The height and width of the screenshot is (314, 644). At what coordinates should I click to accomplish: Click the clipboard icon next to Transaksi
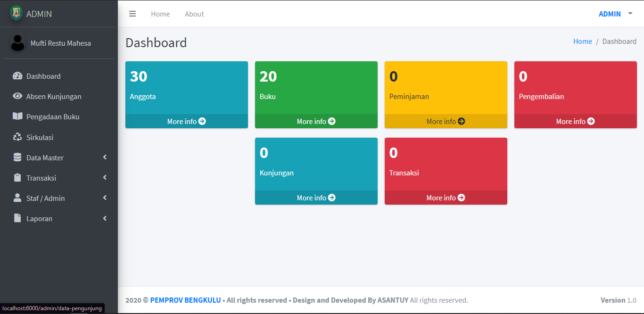[17, 178]
